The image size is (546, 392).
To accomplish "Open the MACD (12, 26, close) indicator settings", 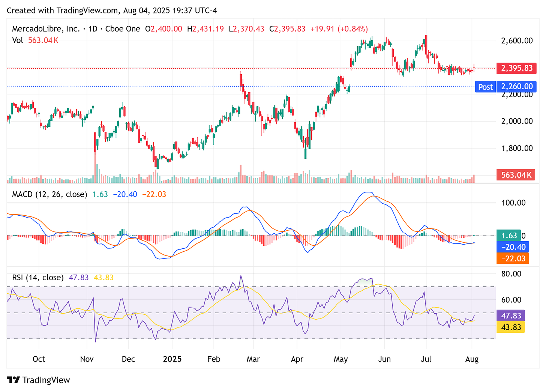I will 49,194.
